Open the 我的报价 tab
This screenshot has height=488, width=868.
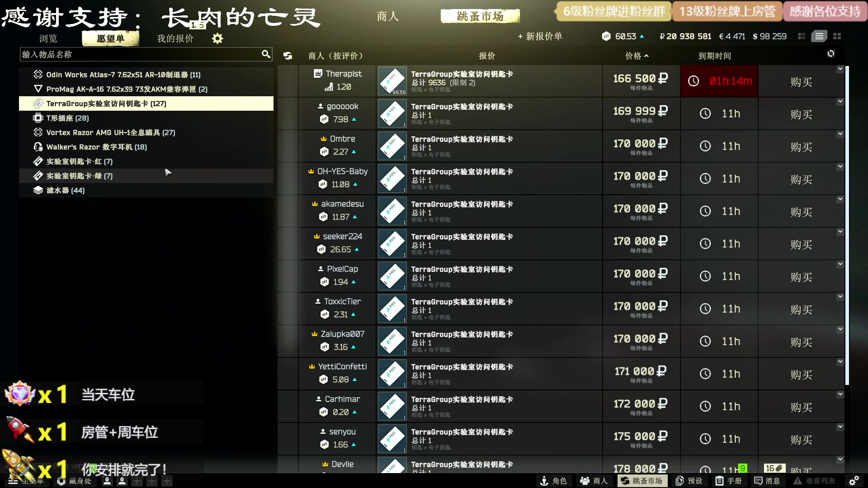(x=175, y=38)
